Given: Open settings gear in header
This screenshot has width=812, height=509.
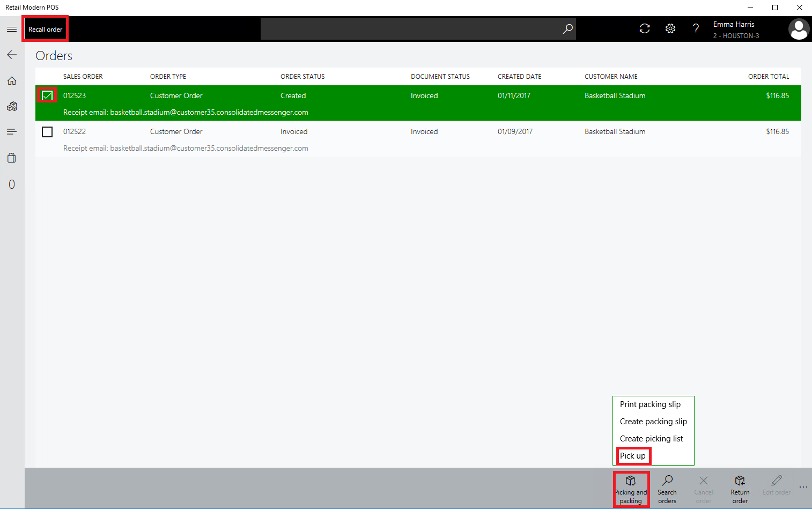Looking at the screenshot, I should 670,29.
